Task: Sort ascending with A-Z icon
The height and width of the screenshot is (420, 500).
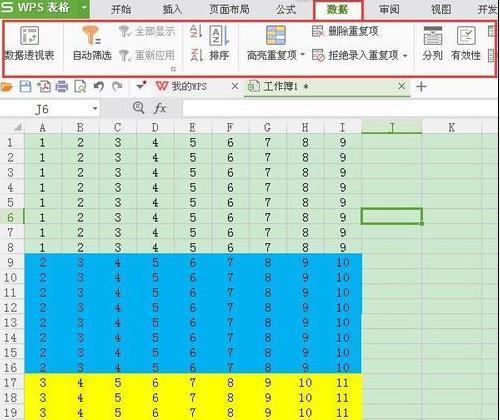Action: pos(196,32)
